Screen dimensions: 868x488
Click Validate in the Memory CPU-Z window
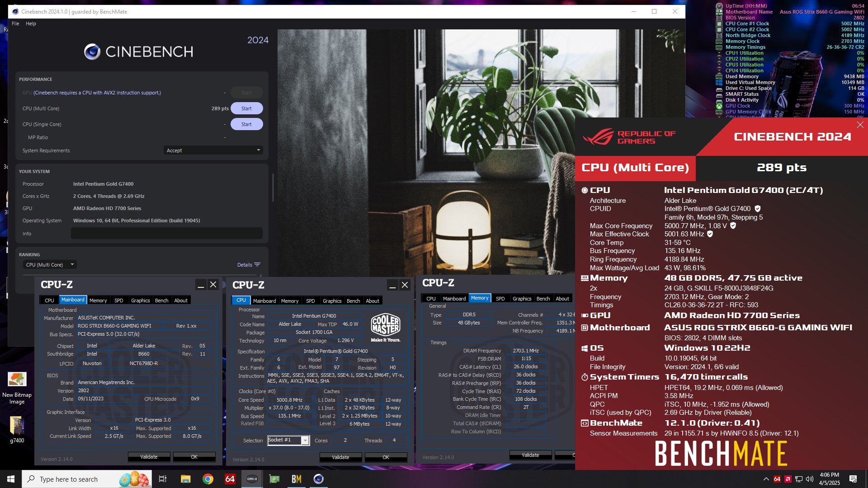(530, 455)
